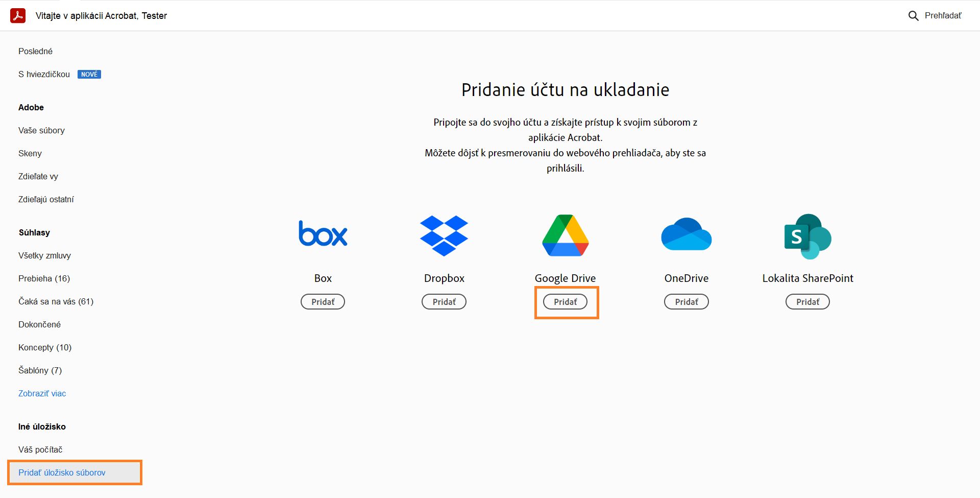Image resolution: width=980 pixels, height=498 pixels.
Task: Click Pridať under OneDrive
Action: [x=686, y=301]
